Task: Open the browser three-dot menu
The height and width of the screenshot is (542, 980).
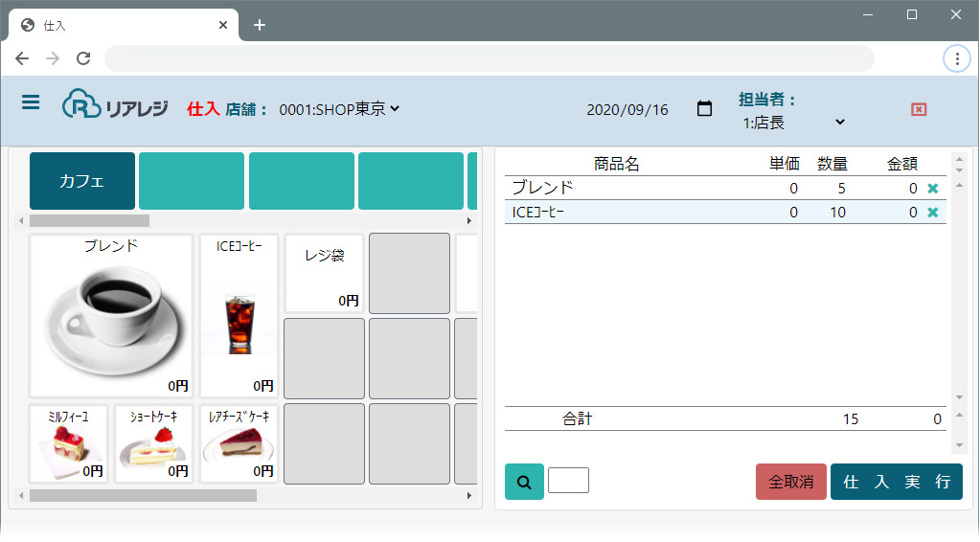Action: [x=957, y=58]
